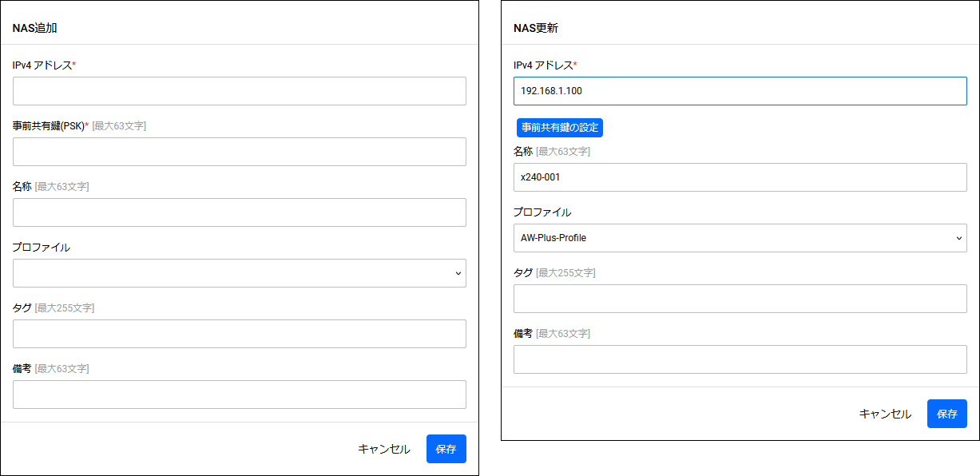Screen dimensions: 980x476
Task: Open the AW-Plus-Profile dropdown
Action: [x=740, y=238]
